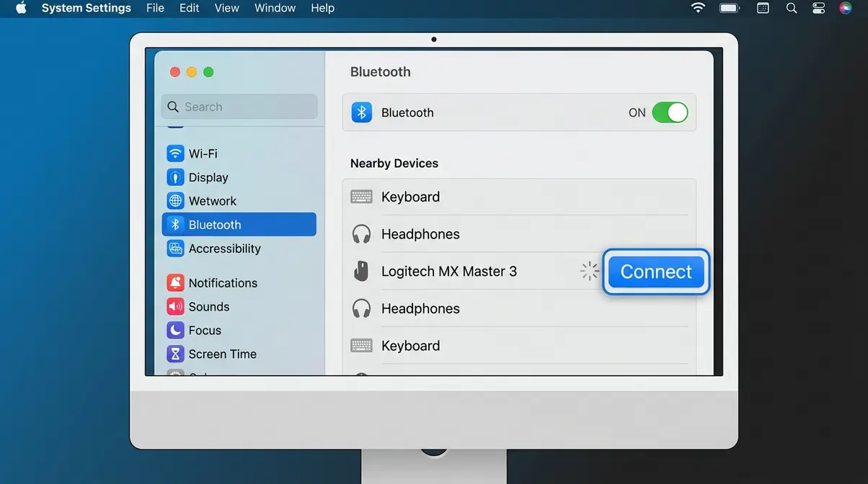Click the Connect button
This screenshot has width=868, height=484.
point(656,272)
